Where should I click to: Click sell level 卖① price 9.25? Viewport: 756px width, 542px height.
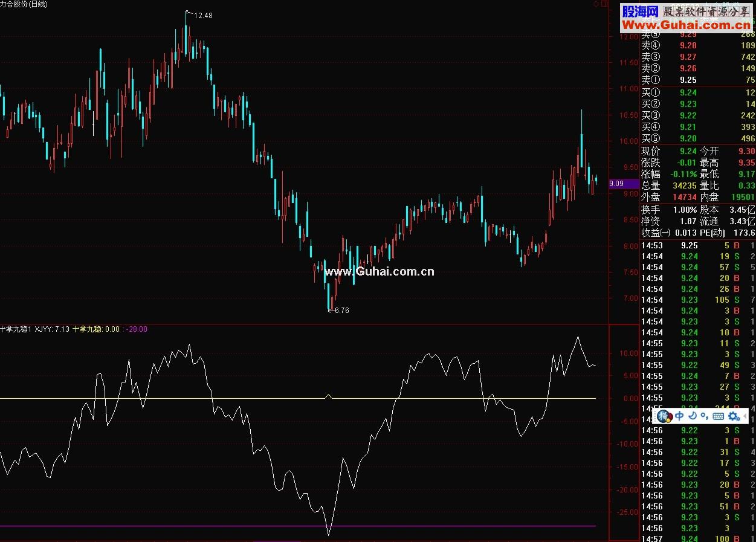pyautogui.click(x=688, y=80)
